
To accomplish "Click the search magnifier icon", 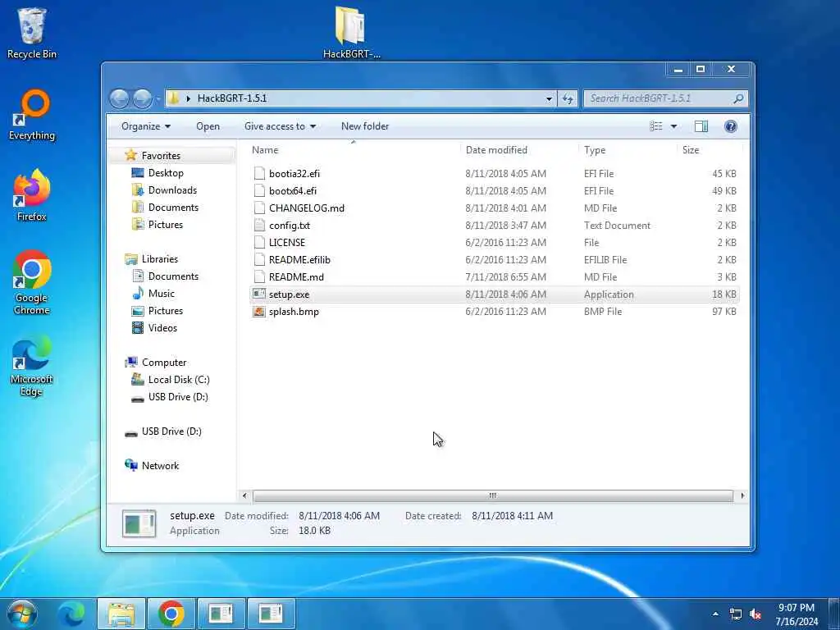I will click(738, 98).
